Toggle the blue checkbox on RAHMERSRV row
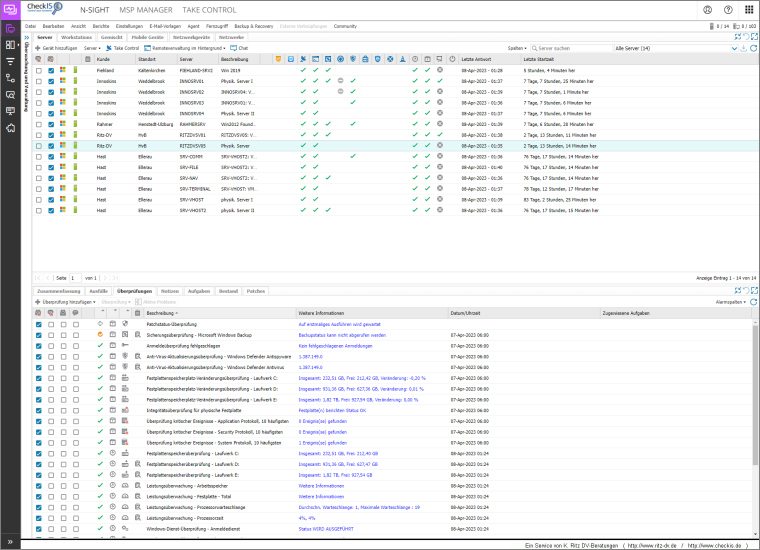The image size is (760, 550). pos(51,125)
